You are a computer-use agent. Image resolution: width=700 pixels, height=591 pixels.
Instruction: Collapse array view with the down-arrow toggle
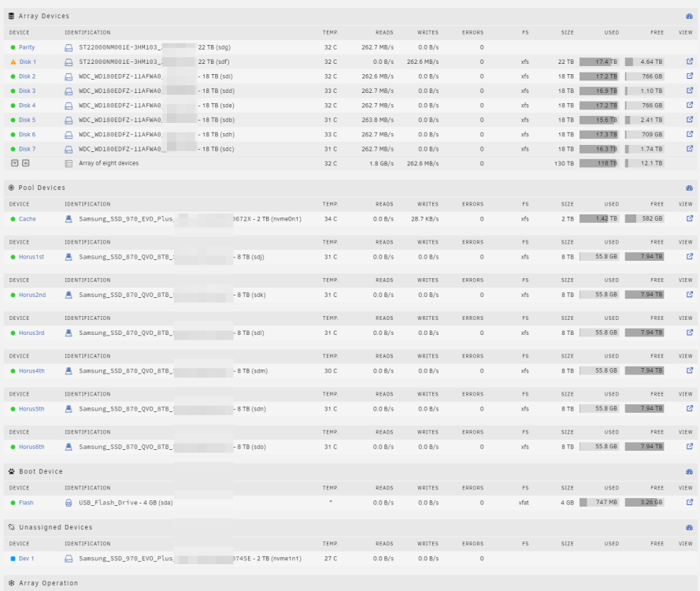pyautogui.click(x=15, y=163)
